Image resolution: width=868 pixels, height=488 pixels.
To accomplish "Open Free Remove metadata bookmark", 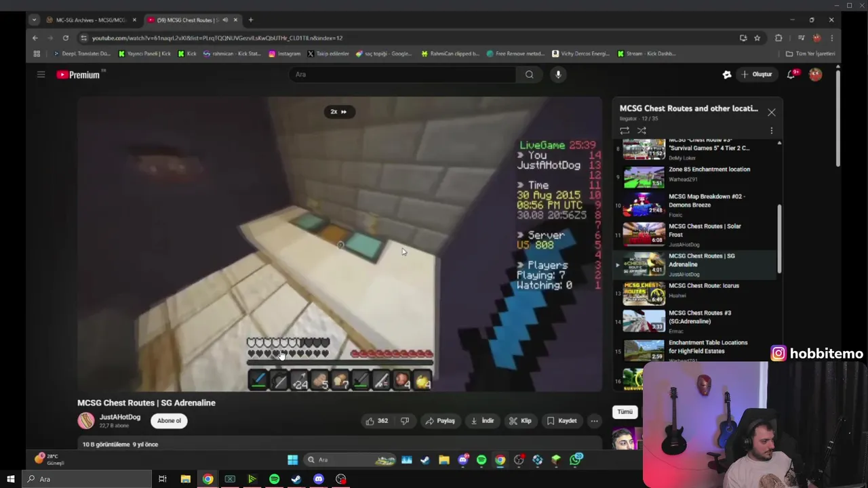I will (x=515, y=54).
